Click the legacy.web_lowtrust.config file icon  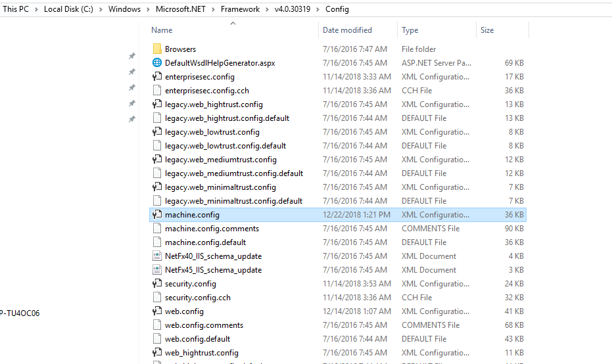pyautogui.click(x=157, y=132)
